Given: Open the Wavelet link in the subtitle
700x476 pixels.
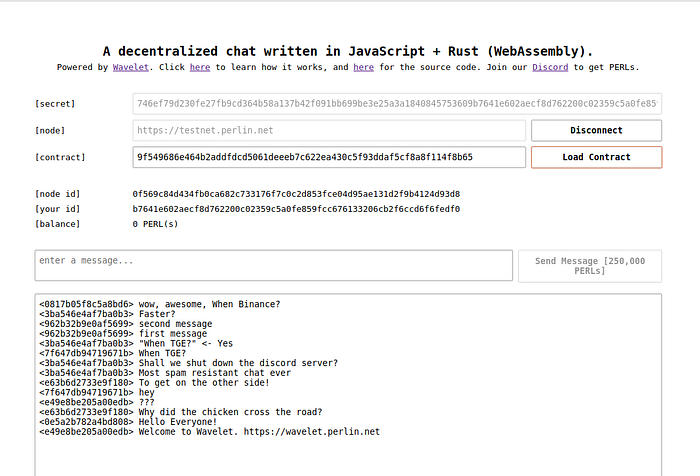Looking at the screenshot, I should coord(129,67).
